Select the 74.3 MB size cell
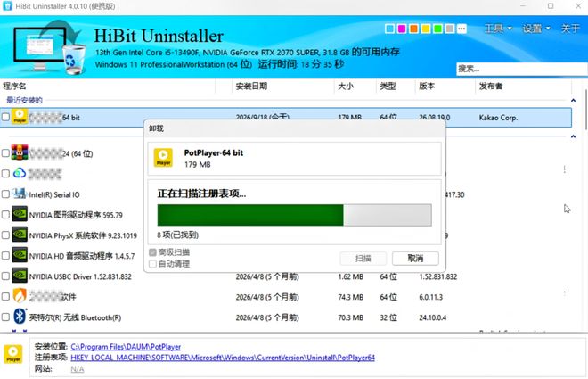588x379 pixels. [x=351, y=297]
